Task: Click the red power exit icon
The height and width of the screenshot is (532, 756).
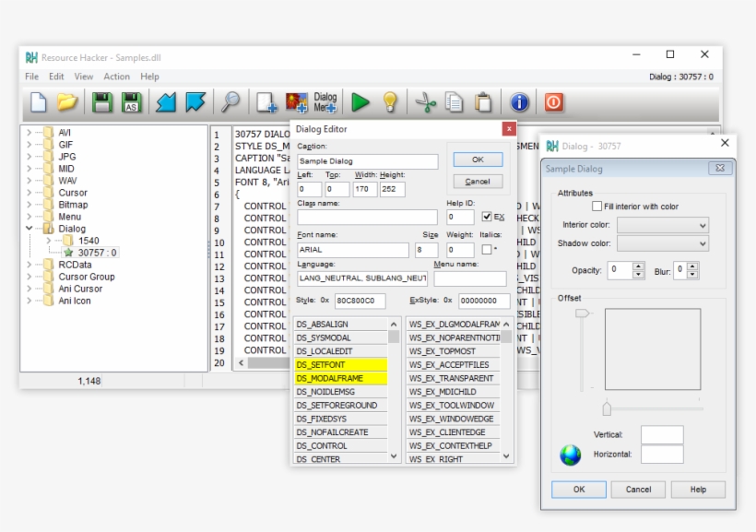Action: click(553, 102)
